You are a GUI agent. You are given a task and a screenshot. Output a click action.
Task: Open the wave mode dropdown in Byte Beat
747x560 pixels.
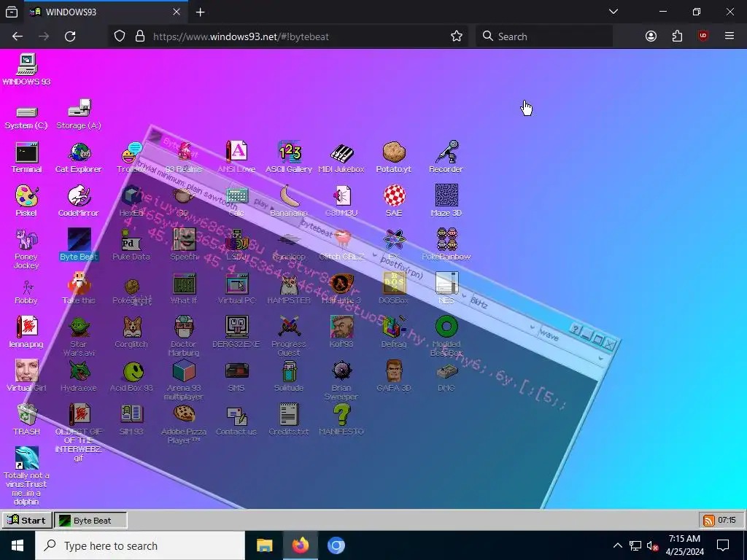pyautogui.click(x=570, y=345)
